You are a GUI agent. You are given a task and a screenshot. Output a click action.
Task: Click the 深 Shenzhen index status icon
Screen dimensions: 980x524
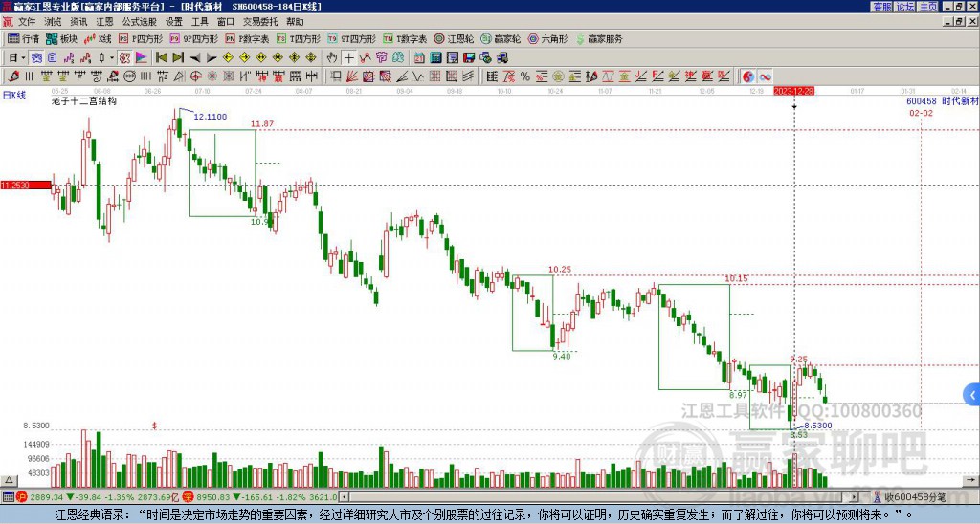click(x=189, y=497)
